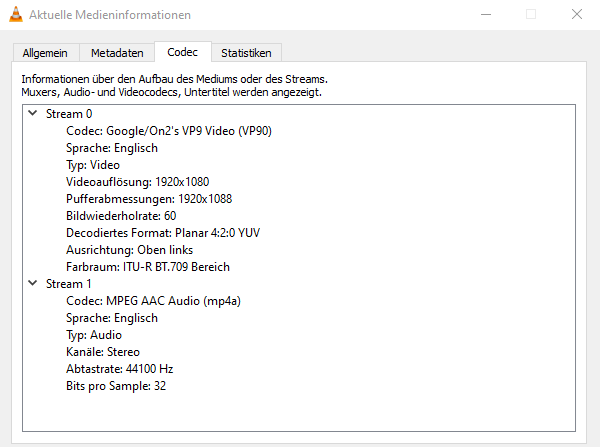Select the Kanäle Stereo row
The height and width of the screenshot is (447, 600).
103,352
